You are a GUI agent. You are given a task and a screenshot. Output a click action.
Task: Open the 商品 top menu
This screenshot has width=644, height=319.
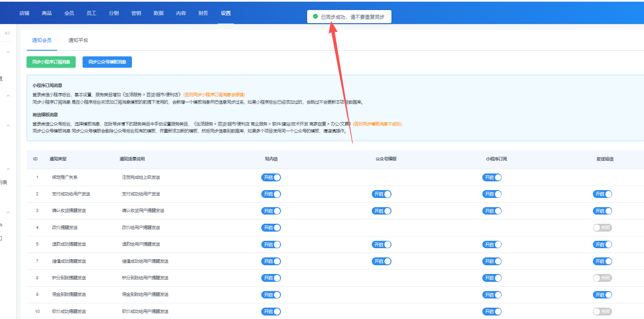pyautogui.click(x=47, y=13)
